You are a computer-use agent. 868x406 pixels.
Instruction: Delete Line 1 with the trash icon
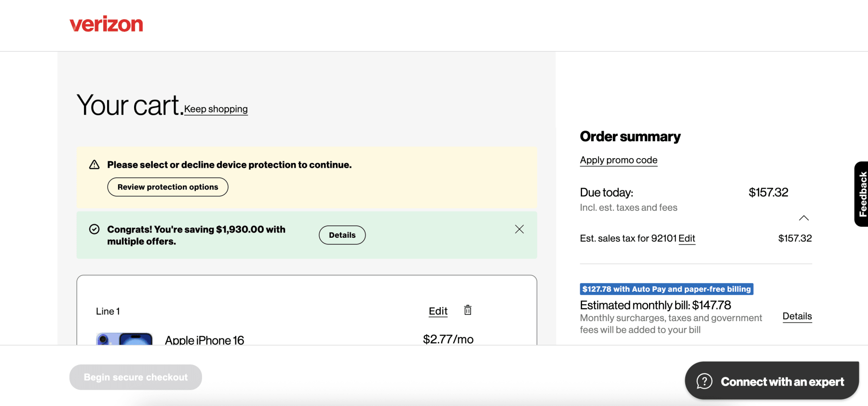(467, 310)
